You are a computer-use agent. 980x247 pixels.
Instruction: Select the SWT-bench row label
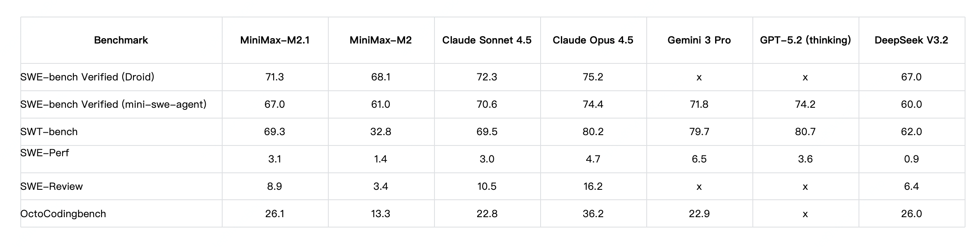(x=49, y=132)
